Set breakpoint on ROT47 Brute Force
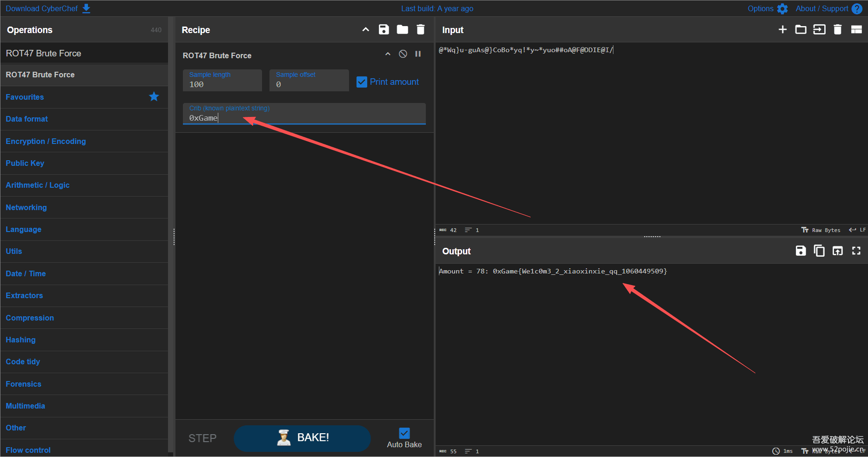Screen dimensions: 868x457 tap(418, 54)
